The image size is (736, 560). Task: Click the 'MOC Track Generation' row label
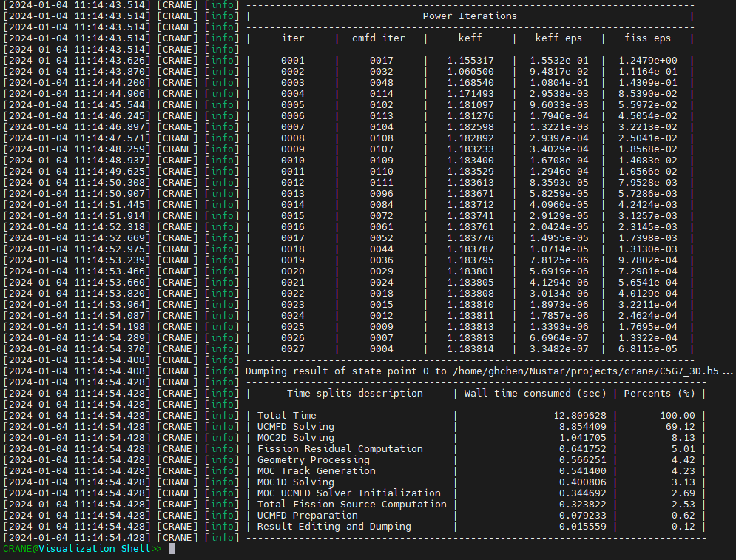317,471
